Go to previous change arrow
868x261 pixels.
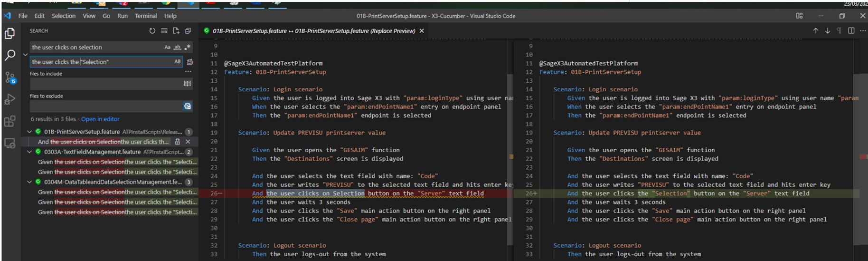tap(815, 31)
